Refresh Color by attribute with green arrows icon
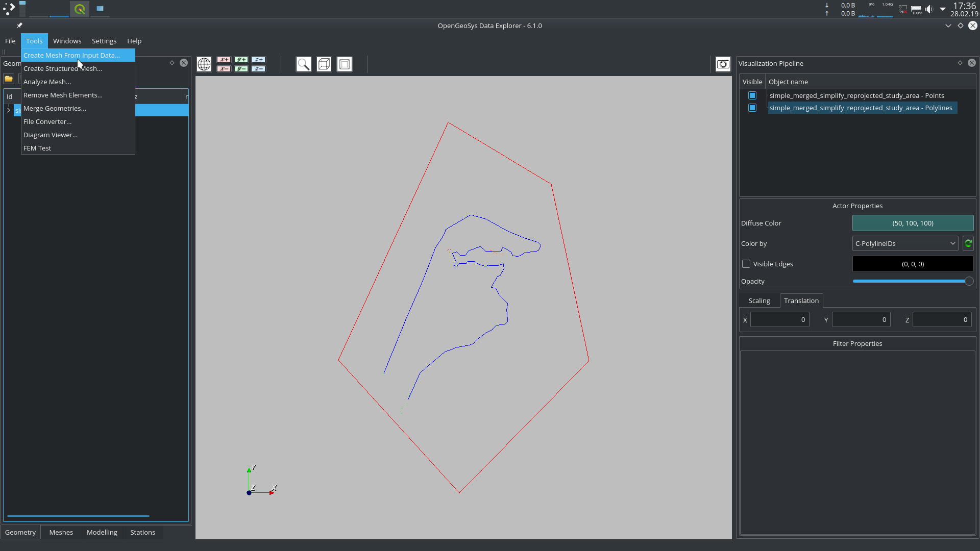Image resolution: width=980 pixels, height=551 pixels. (968, 243)
